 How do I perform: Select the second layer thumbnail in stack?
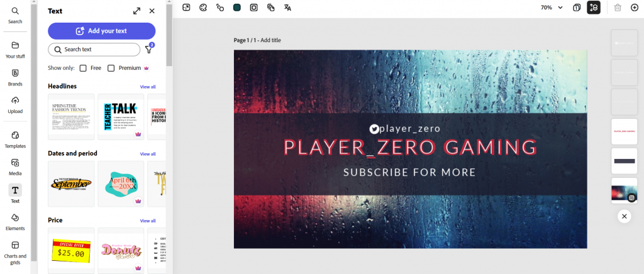(625, 72)
